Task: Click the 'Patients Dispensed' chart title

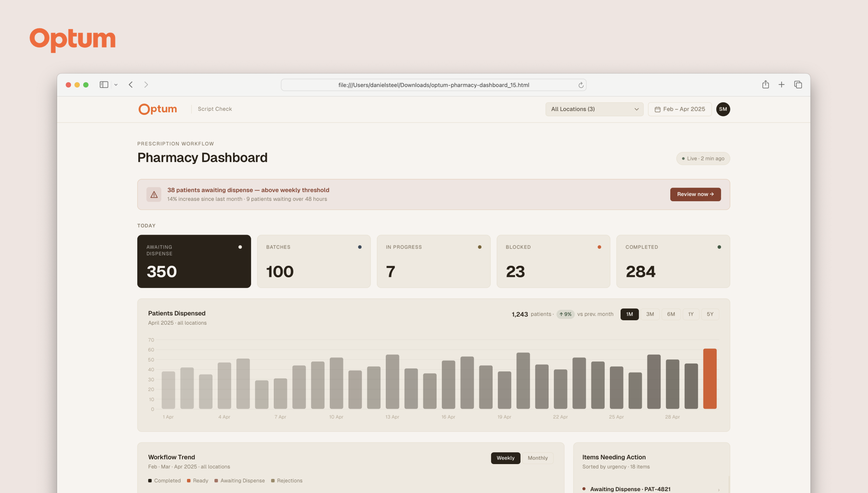Action: tap(177, 313)
